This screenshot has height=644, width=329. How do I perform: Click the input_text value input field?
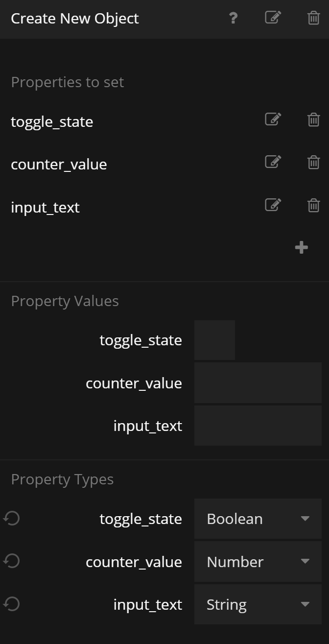click(258, 426)
